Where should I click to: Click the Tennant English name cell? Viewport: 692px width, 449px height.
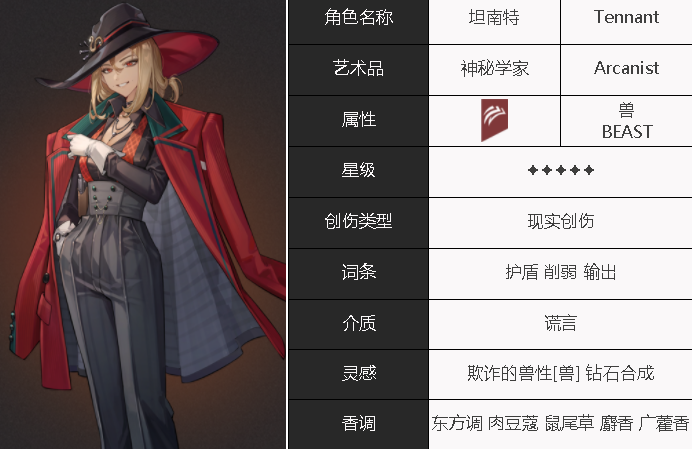click(x=626, y=21)
